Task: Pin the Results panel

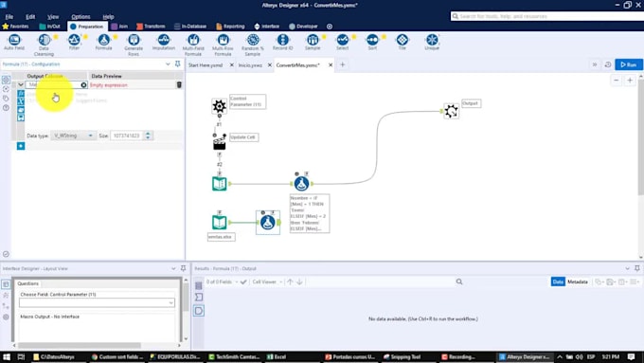Action: coord(636,268)
